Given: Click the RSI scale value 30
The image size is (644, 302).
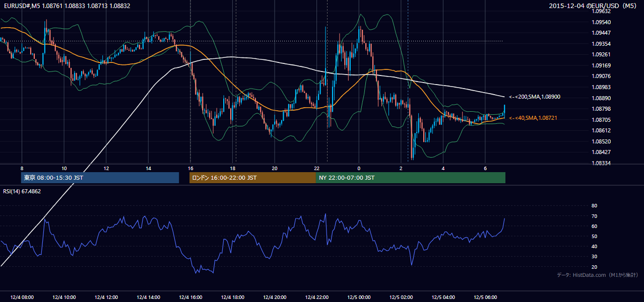Looking at the screenshot, I should tap(594, 257).
